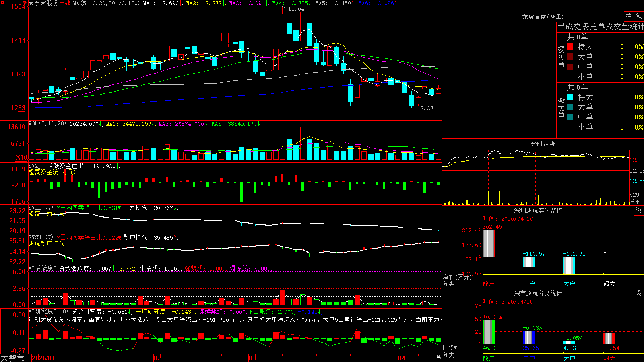The height and width of the screenshot is (362, 644).
Task: Open 设 settings for 深市超赢分类统计
Action: coord(639,293)
